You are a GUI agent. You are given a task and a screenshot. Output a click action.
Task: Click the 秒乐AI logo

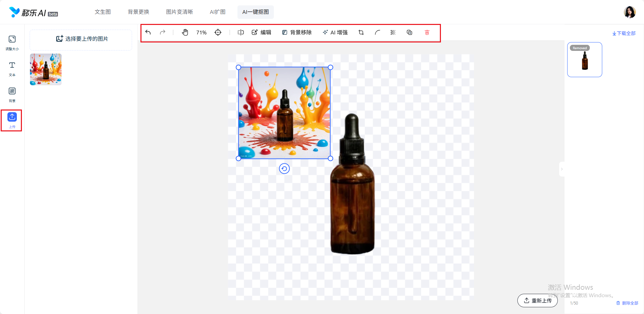point(33,12)
